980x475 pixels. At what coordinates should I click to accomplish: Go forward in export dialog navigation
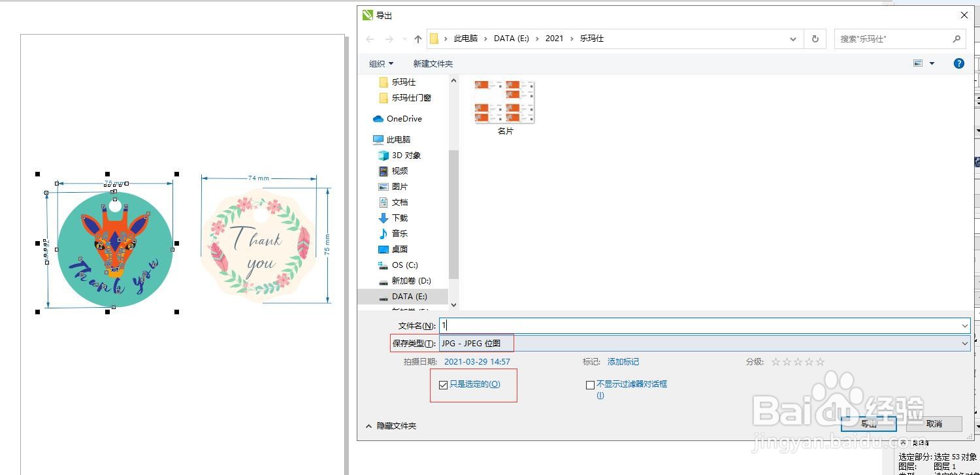point(389,39)
